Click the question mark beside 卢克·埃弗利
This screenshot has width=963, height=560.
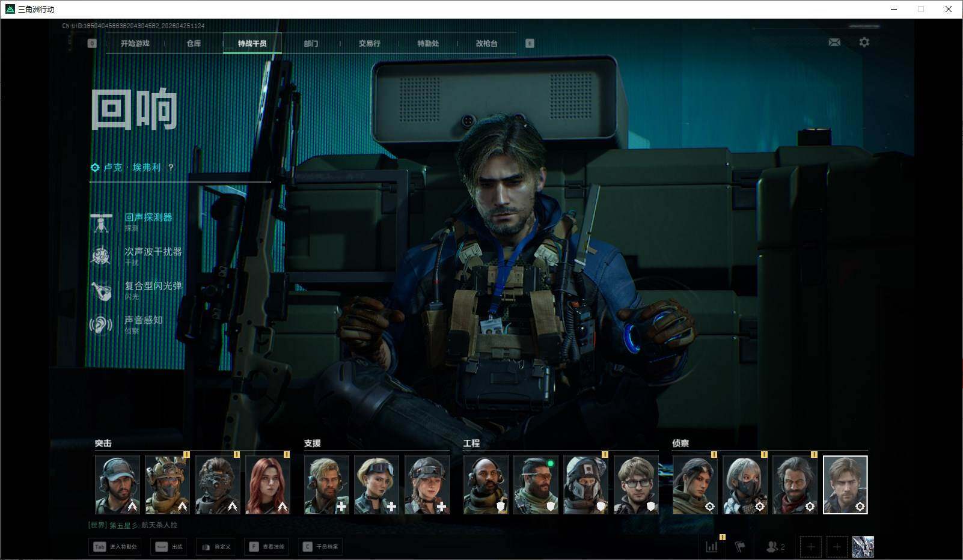pos(171,168)
